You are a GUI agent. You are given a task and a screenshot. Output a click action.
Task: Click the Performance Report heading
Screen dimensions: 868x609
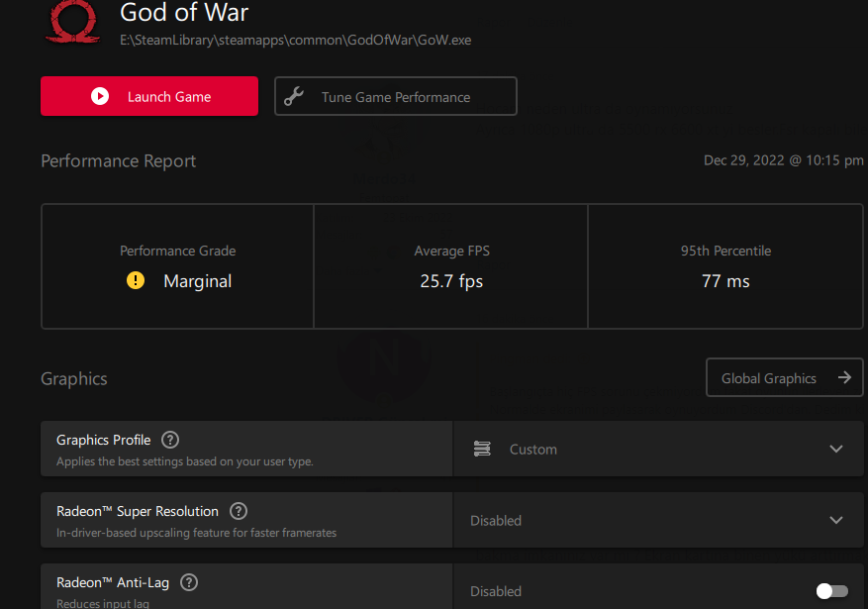click(x=119, y=161)
